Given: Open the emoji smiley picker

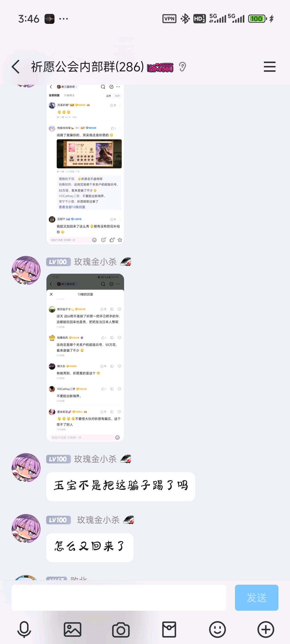Looking at the screenshot, I should click(218, 630).
